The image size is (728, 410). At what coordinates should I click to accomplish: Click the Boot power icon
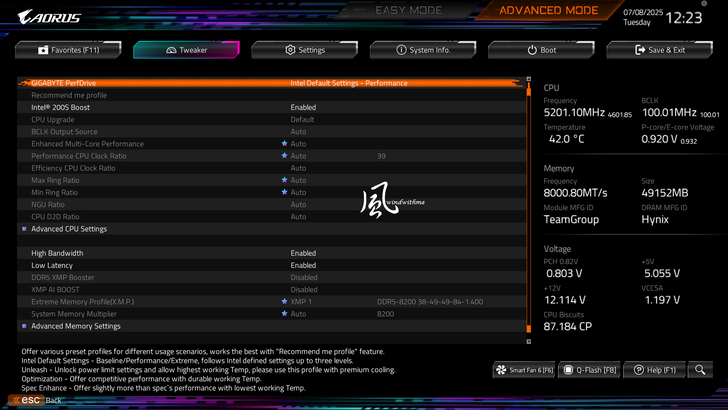click(x=532, y=50)
